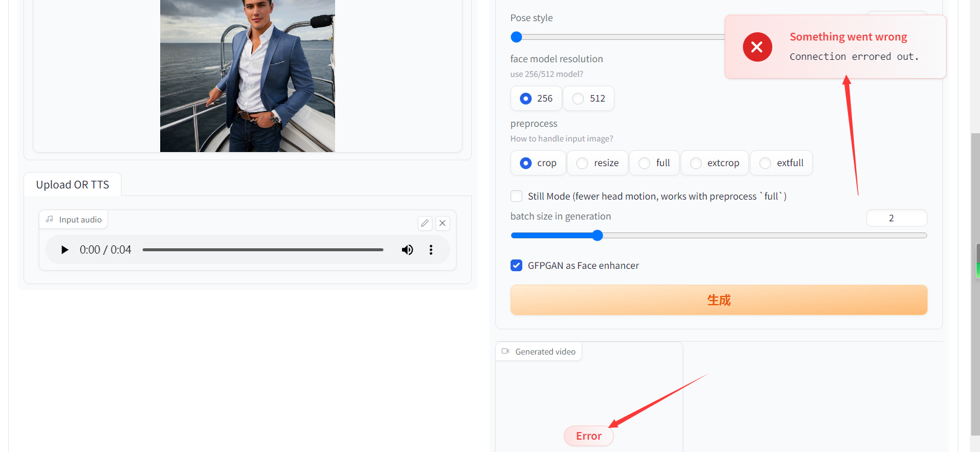Click the 'Pose style' label
The image size is (980, 452).
coord(532,18)
